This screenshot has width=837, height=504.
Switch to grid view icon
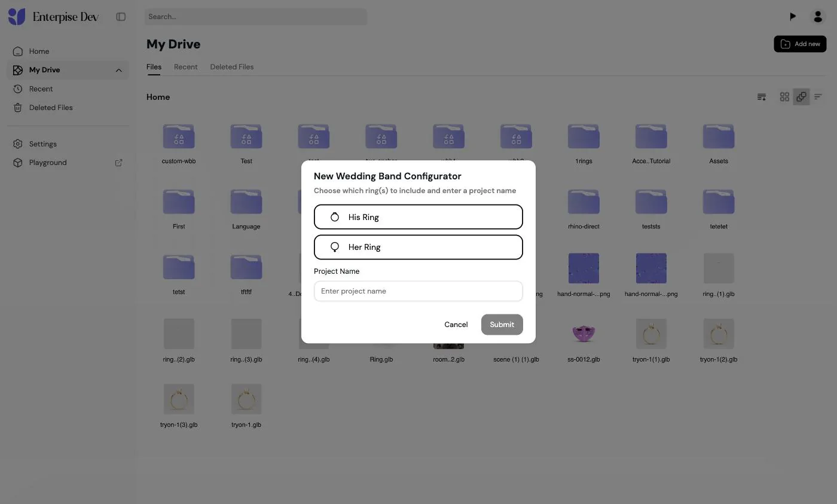[784, 97]
